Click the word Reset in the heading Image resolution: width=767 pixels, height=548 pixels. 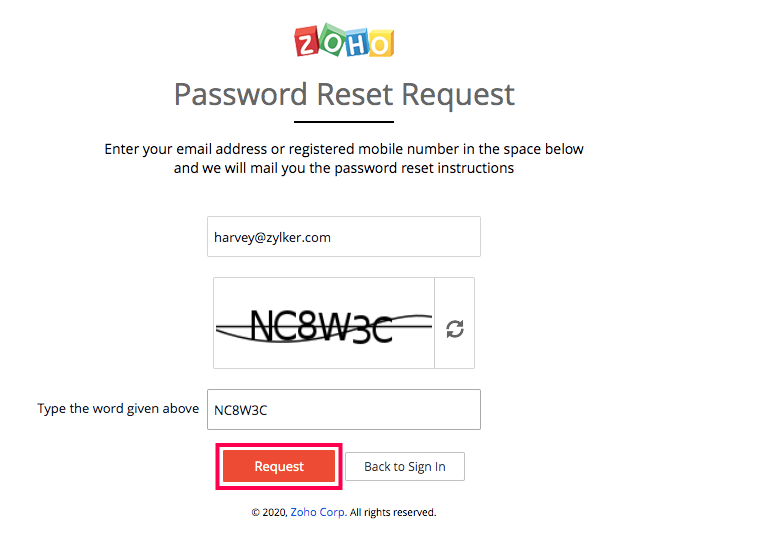(355, 95)
